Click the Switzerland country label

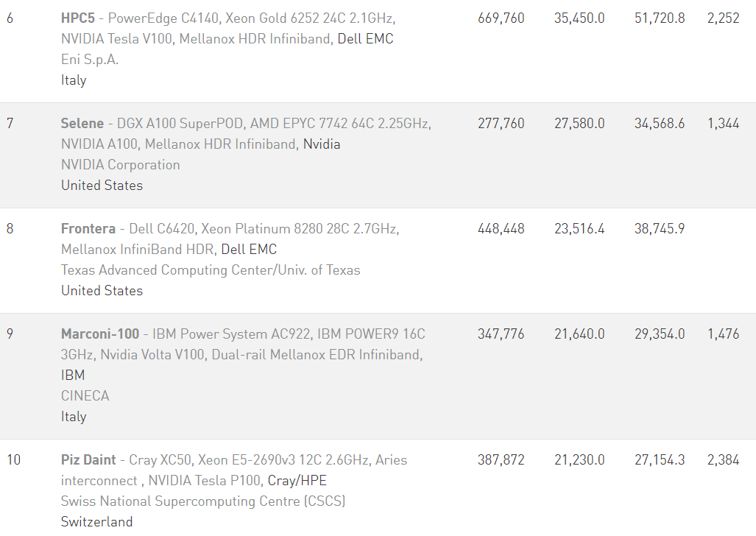97,521
